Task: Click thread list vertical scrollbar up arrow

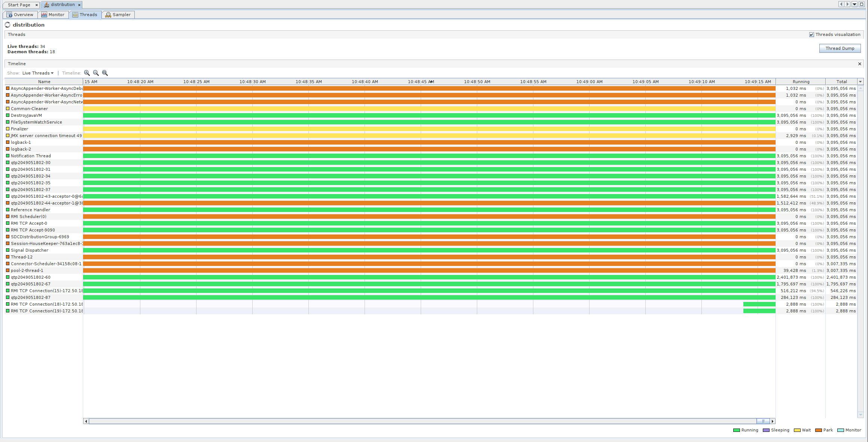Action: [860, 88]
